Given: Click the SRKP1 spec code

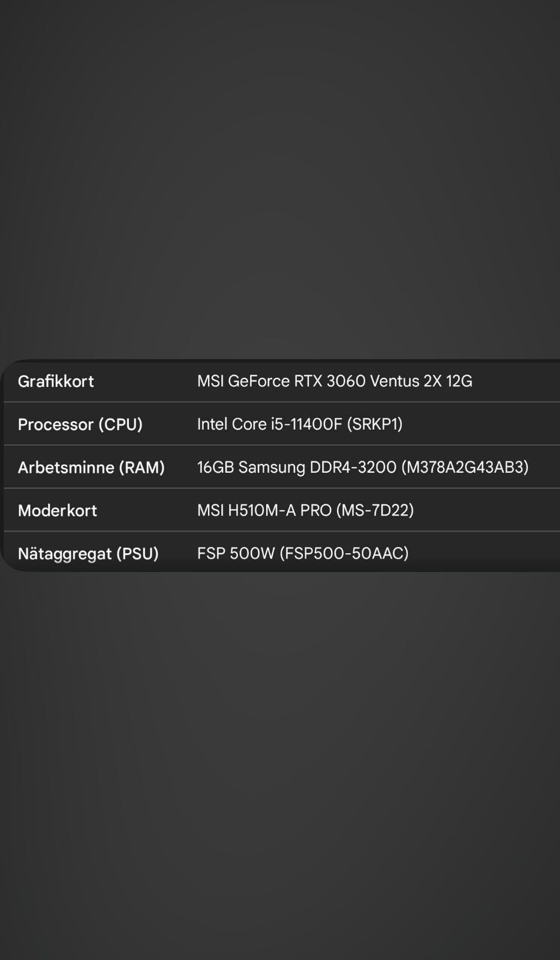Looking at the screenshot, I should click(375, 424).
